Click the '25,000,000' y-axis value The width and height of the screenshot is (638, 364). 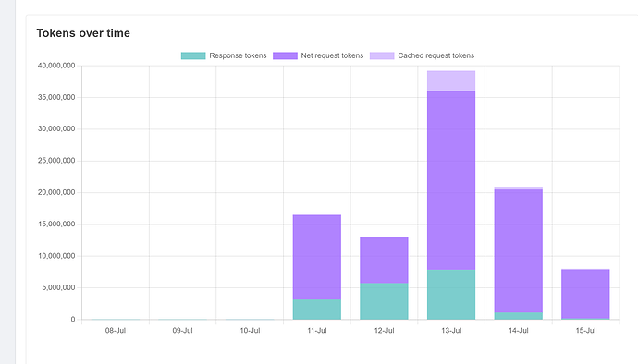coord(56,161)
